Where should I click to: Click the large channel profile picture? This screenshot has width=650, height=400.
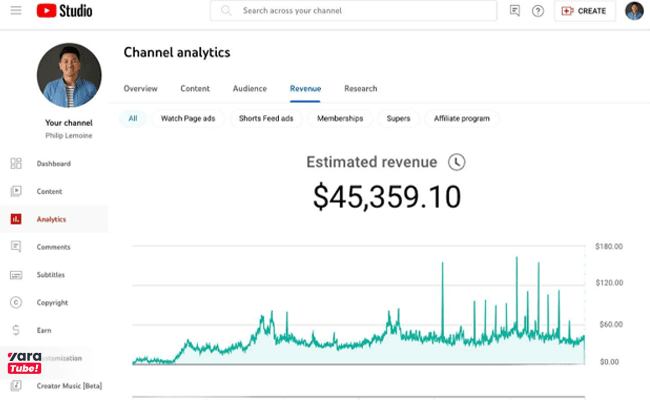pyautogui.click(x=69, y=75)
